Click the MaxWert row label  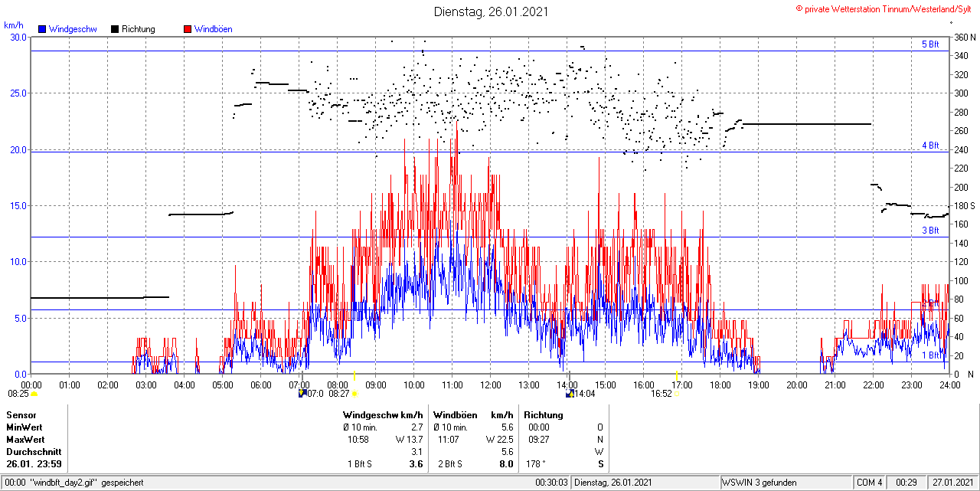pos(25,440)
